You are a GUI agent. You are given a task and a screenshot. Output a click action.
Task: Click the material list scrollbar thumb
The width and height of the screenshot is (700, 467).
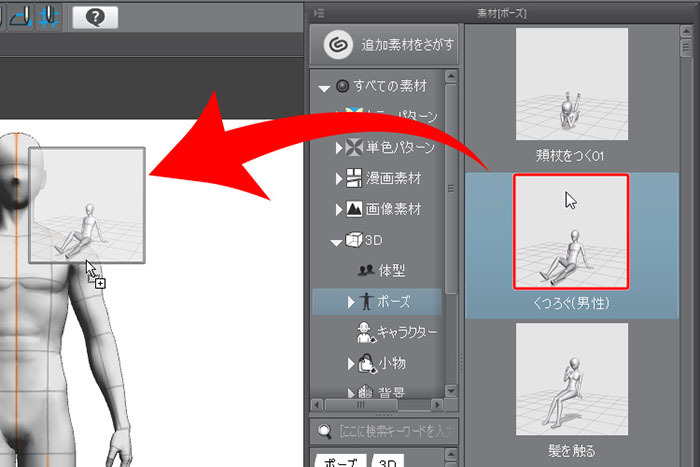coord(686,48)
